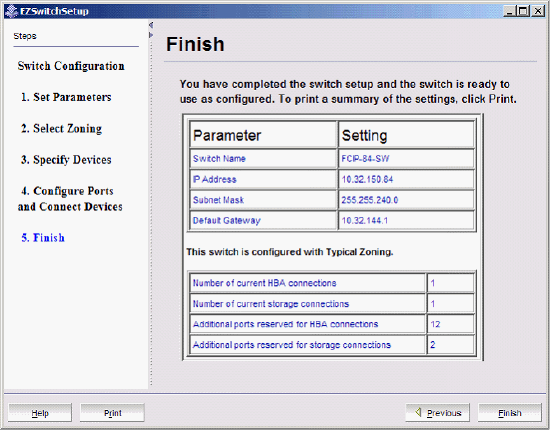The width and height of the screenshot is (550, 430).
Task: Go back with the Previous button
Action: pos(437,412)
